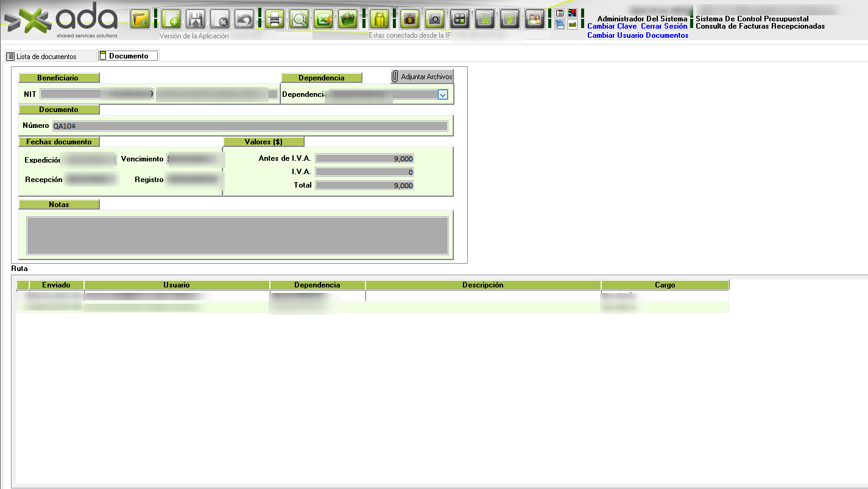This screenshot has width=868, height=489.
Task: Print the document via printer icon
Action: (x=275, y=19)
